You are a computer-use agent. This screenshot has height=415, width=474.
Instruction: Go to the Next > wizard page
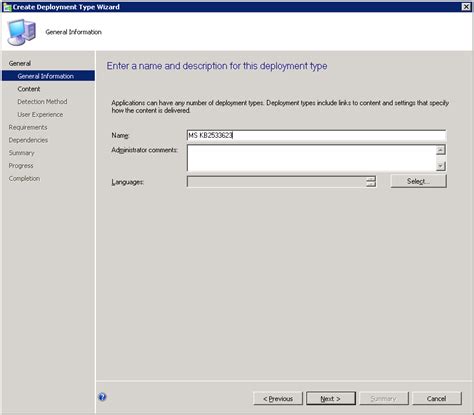point(331,399)
